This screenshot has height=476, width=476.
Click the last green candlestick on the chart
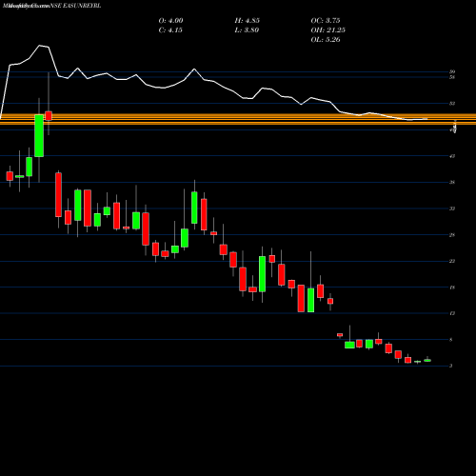427,360
